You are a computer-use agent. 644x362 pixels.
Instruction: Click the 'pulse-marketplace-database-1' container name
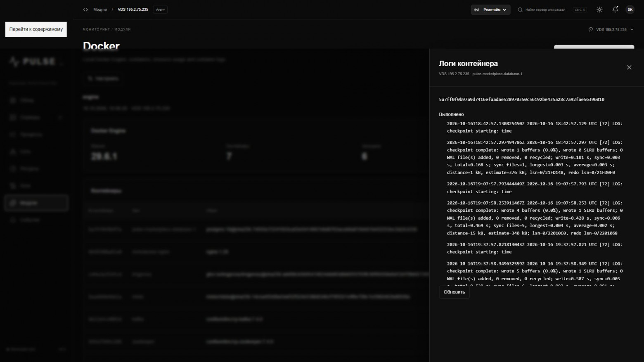pos(497,74)
